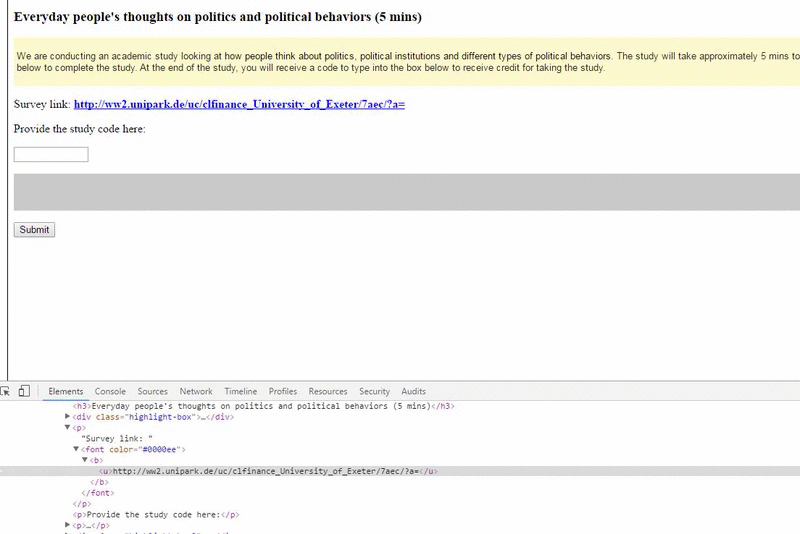Click the 'Provide the study code here:' page text
This screenshot has width=800, height=534.
click(x=80, y=129)
